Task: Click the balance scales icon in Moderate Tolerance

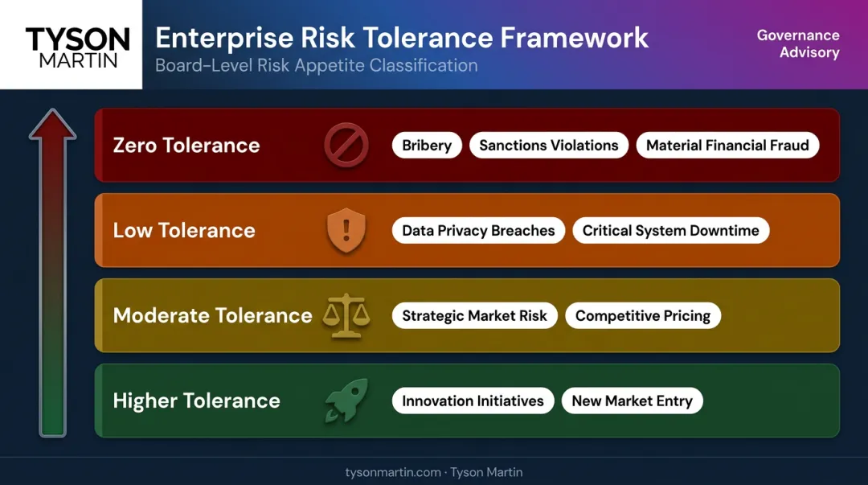Action: [x=346, y=315]
